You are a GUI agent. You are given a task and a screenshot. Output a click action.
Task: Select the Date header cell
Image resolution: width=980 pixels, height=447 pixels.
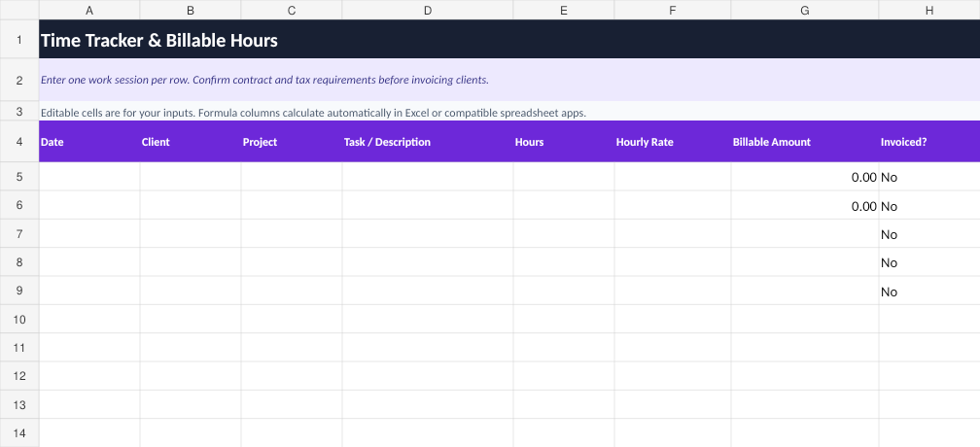tap(89, 142)
